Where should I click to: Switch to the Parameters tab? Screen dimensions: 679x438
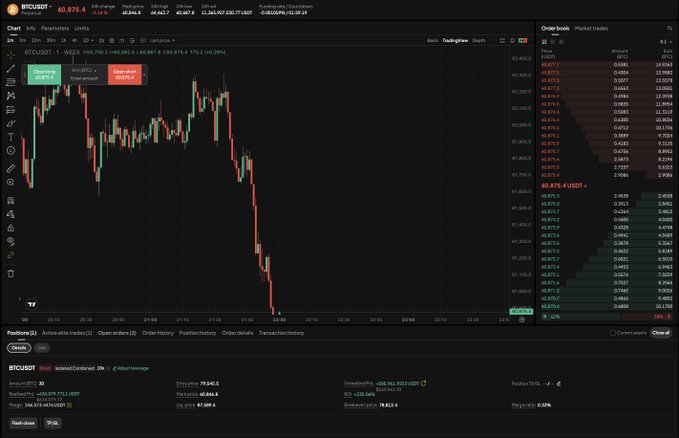[55, 28]
